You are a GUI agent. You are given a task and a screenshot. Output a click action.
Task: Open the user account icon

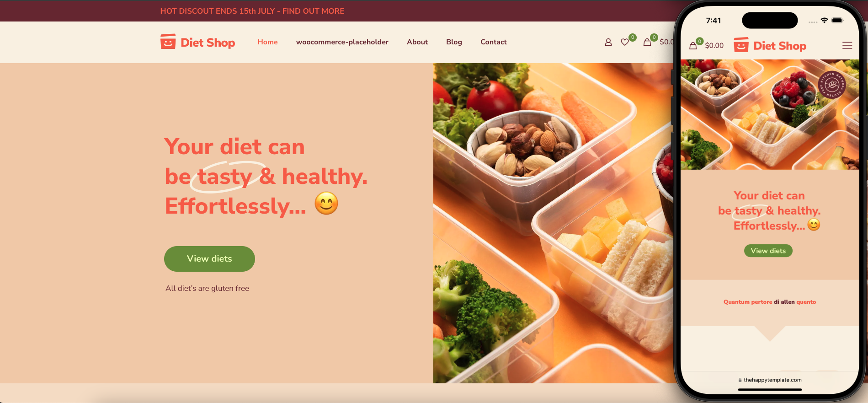[608, 42]
